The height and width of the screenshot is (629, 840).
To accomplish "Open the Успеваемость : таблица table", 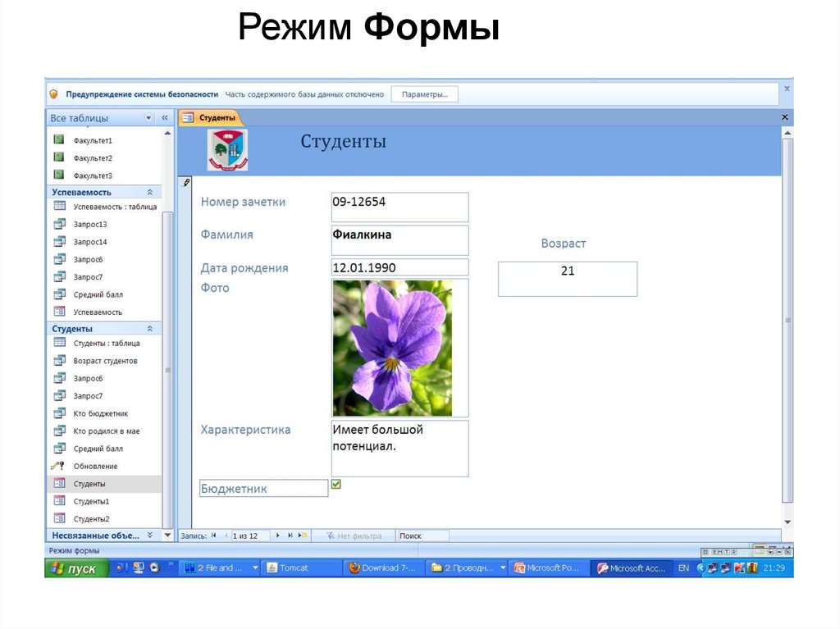I will click(114, 207).
